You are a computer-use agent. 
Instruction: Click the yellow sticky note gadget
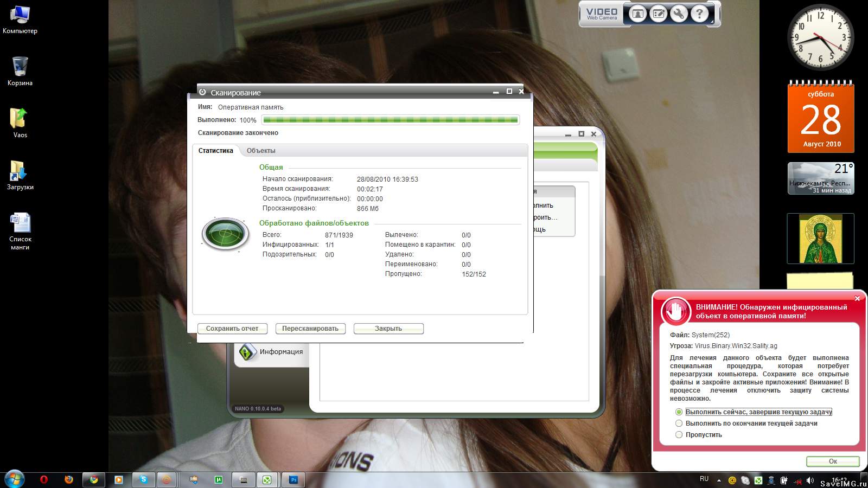point(820,281)
